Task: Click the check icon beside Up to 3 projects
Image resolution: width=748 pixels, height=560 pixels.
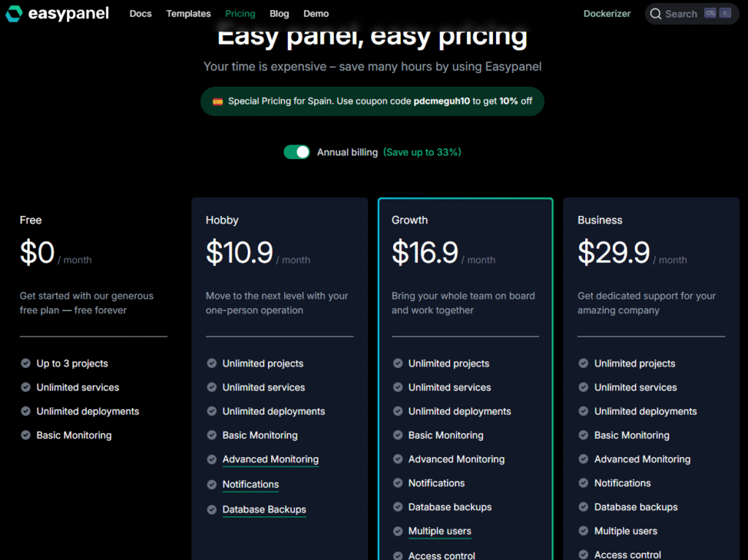Action: [26, 364]
